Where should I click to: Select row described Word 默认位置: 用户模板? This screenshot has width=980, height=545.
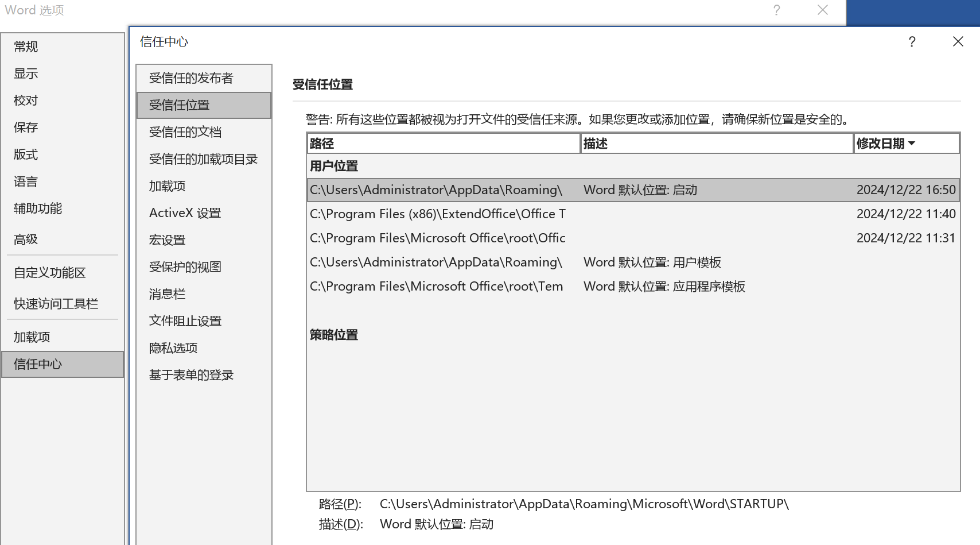point(633,262)
